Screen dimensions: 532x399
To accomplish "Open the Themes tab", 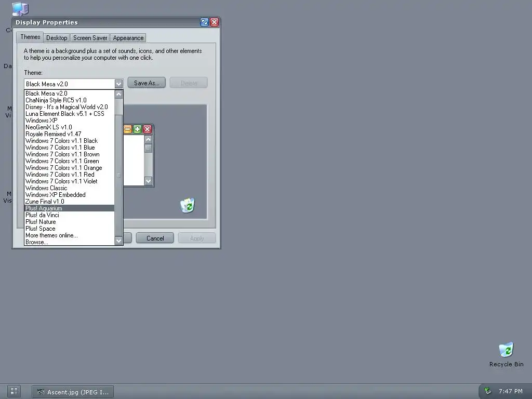I will (x=30, y=37).
